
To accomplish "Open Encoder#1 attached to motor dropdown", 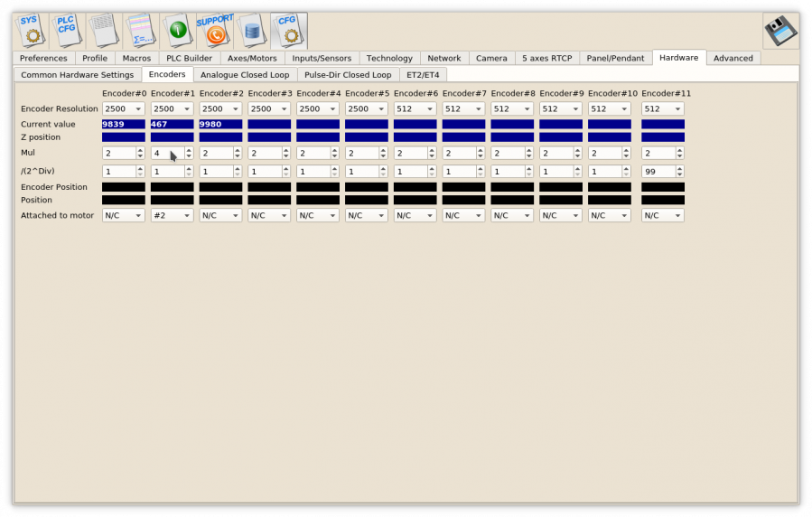I will [x=172, y=216].
